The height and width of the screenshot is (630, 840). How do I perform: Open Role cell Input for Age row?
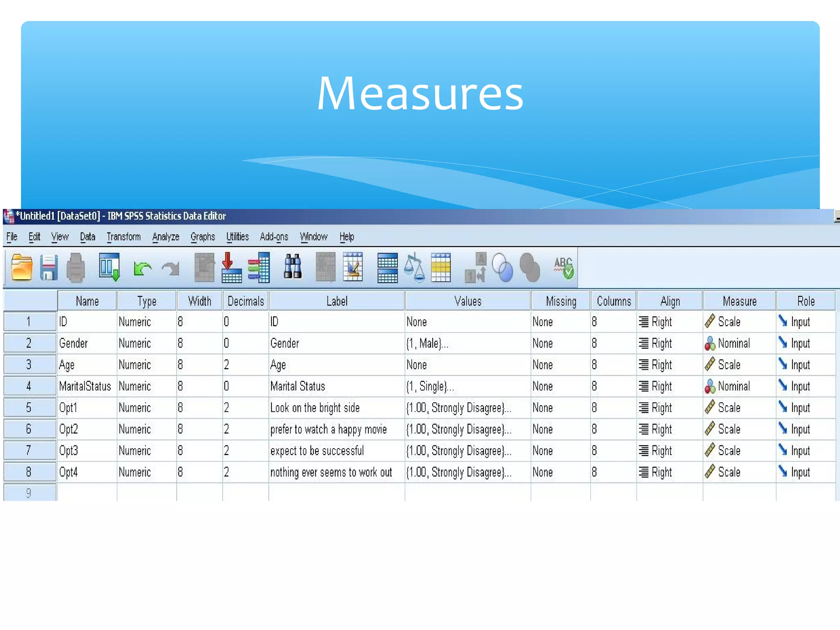[806, 365]
